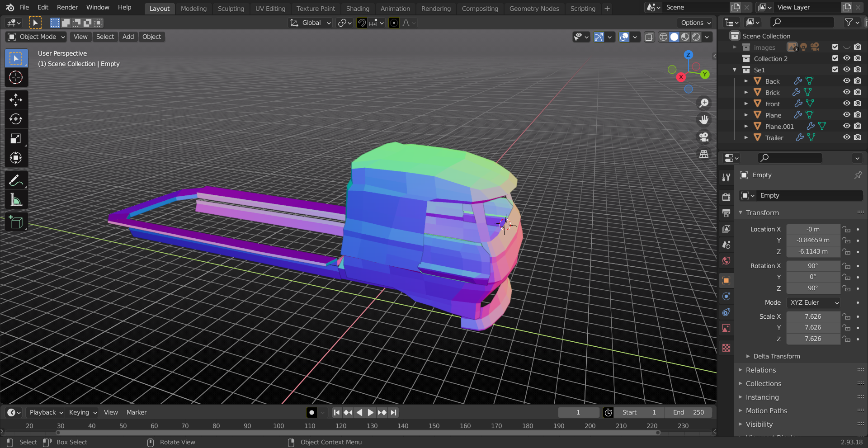Select the Measure tool
868x448 pixels.
[x=16, y=200]
